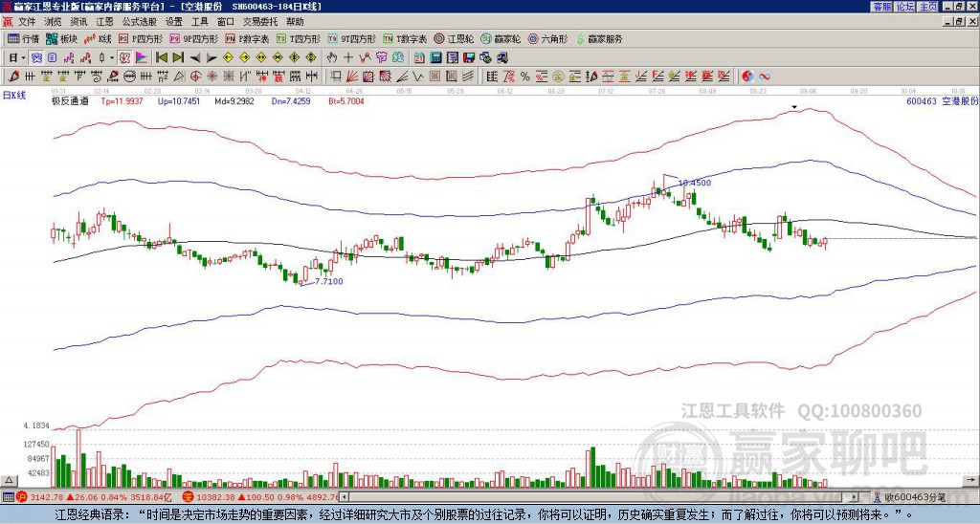Open the 文件 menu
Viewport: 980px width, 524px height.
[27, 22]
